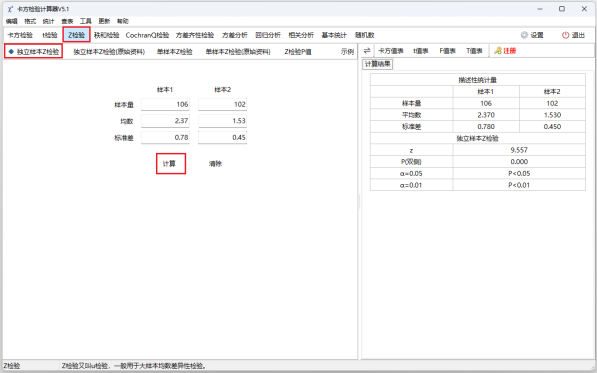The width and height of the screenshot is (597, 373).
Task: Click the 注册 key register icon
Action: (498, 51)
